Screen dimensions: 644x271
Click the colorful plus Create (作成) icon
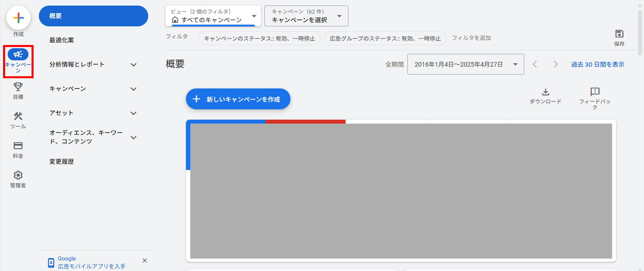point(18,17)
